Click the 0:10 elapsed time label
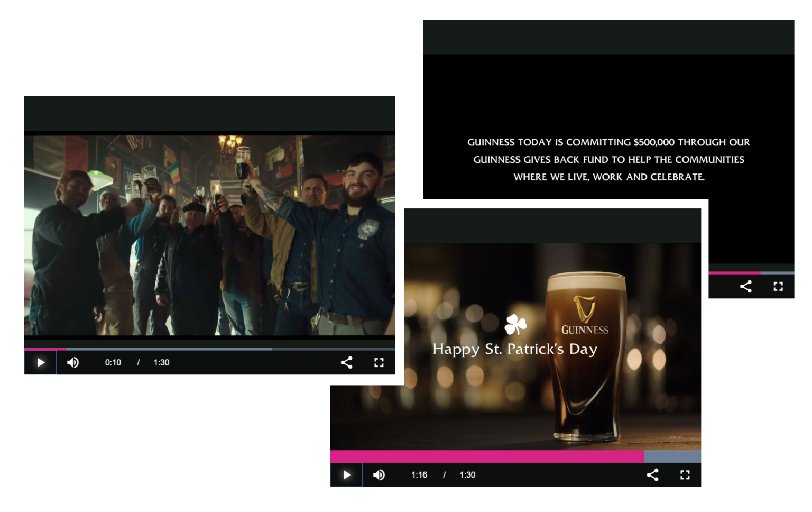The image size is (812, 512). tap(113, 363)
